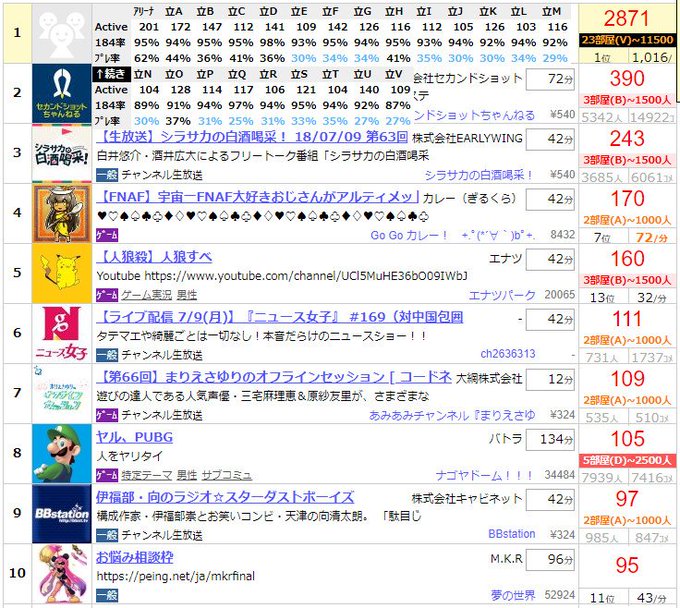Click broadcaster name エナツ

tap(505, 258)
